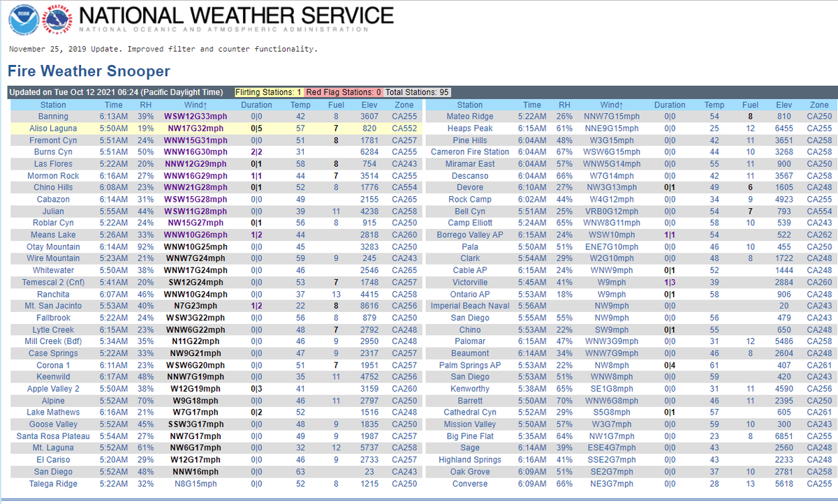Image resolution: width=838 pixels, height=504 pixels.
Task: Sort right table by Elev header
Action: pyautogui.click(x=784, y=105)
